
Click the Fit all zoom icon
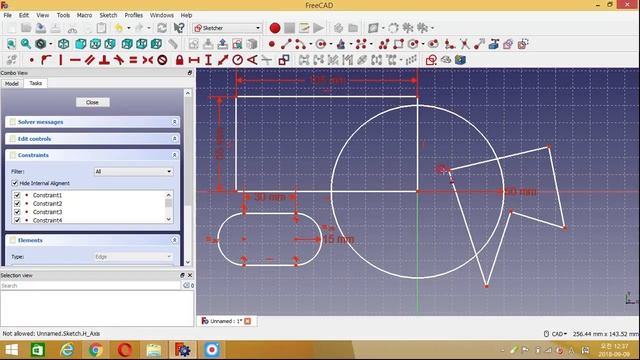pos(11,44)
